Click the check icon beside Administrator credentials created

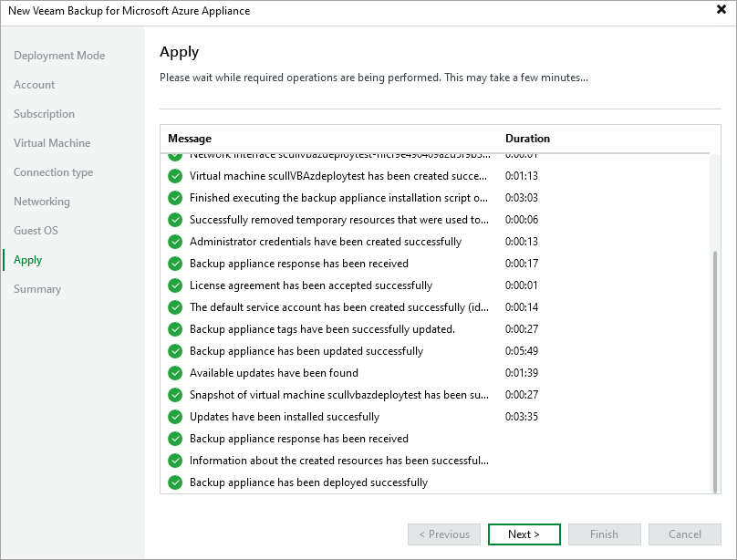[x=175, y=242]
